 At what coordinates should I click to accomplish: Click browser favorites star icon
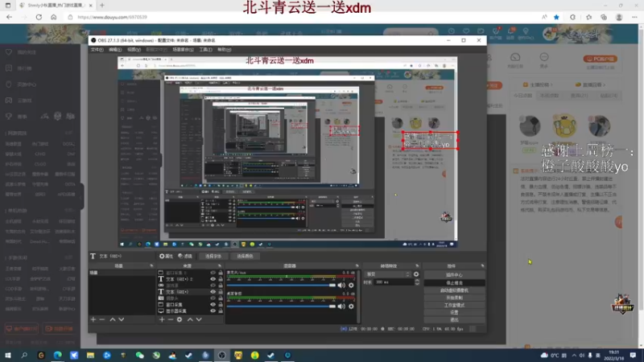(556, 17)
